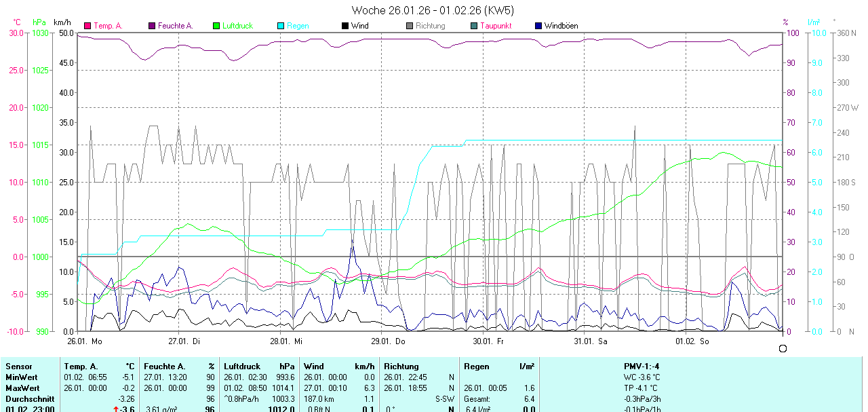Image resolution: width=868 pixels, height=412 pixels.
Task: Click the 01.02. So date label
Action: (x=691, y=341)
